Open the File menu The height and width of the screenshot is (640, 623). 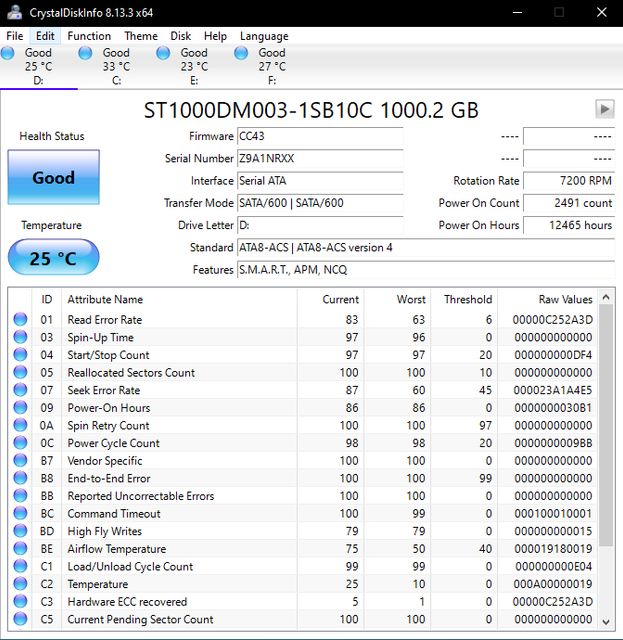15,36
